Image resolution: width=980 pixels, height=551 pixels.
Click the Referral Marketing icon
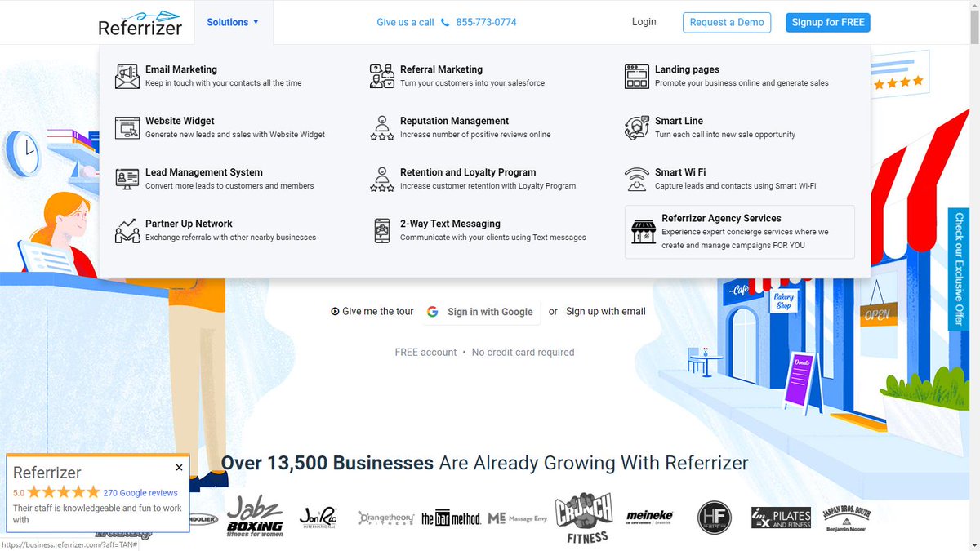pyautogui.click(x=381, y=76)
